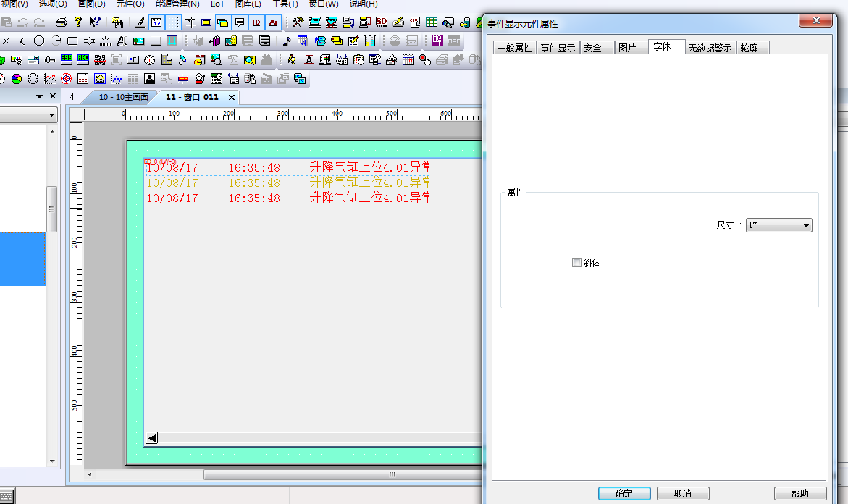Switch to the 一般属性 tab
Screen dimensions: 848x504
tap(514, 48)
